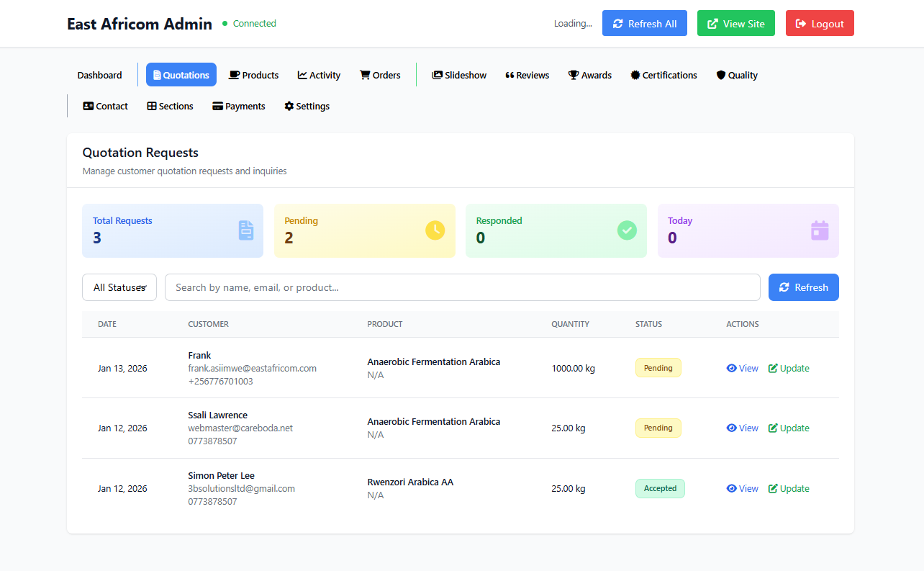Click the phone number +256776701003

point(220,381)
